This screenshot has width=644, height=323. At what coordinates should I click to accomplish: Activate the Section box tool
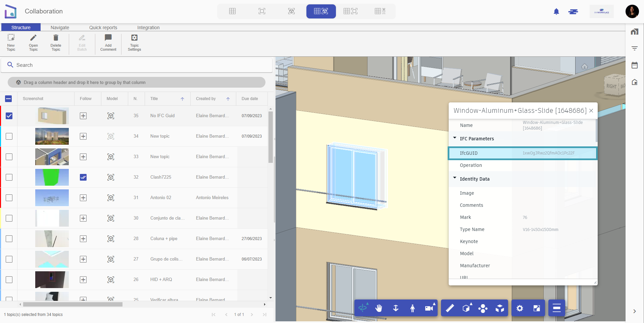[x=467, y=308]
